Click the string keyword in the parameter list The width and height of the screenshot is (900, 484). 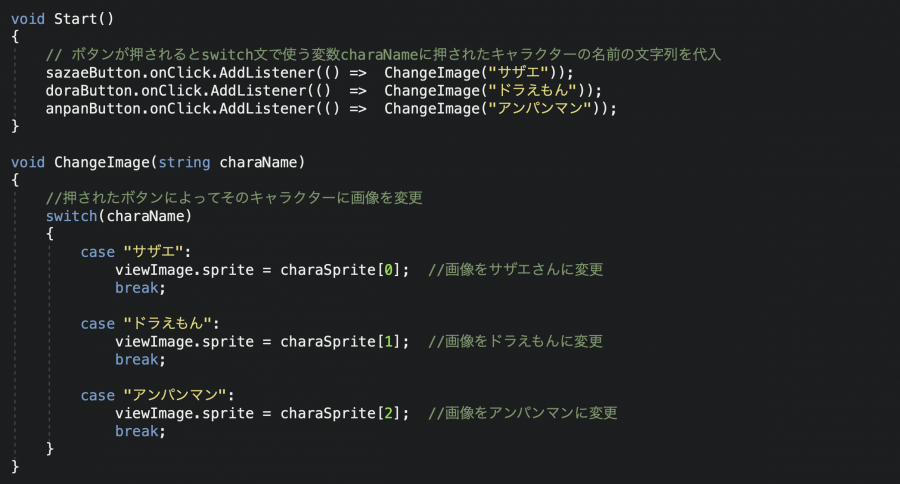[x=184, y=162]
